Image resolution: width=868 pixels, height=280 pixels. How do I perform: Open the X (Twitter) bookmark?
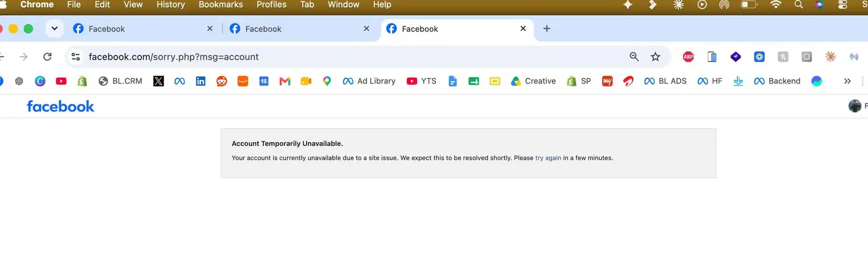(158, 81)
